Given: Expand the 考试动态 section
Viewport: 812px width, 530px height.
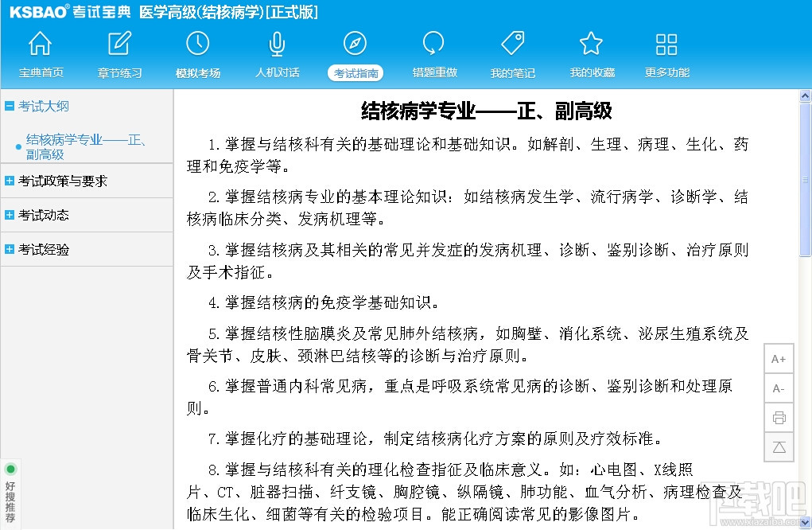Looking at the screenshot, I should tap(10, 215).
